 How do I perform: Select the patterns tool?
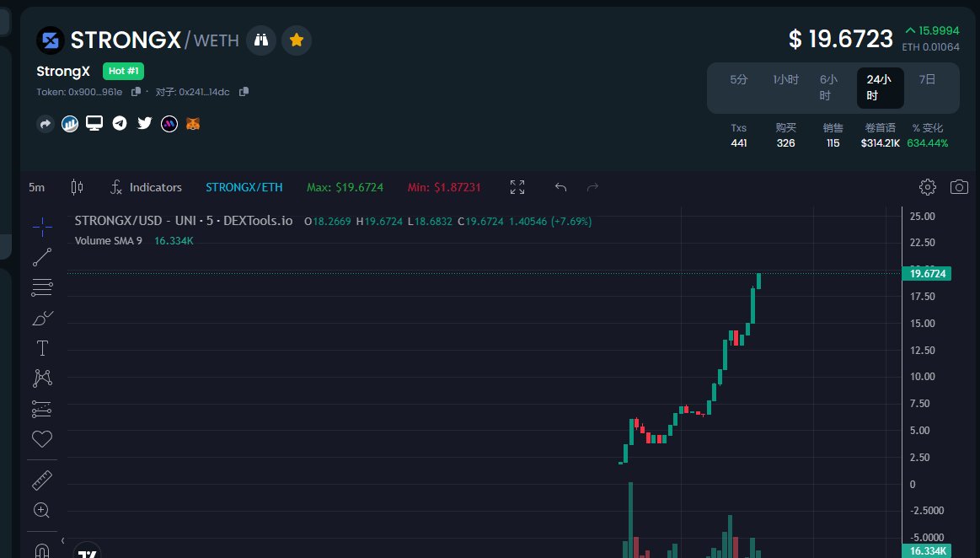coord(42,378)
